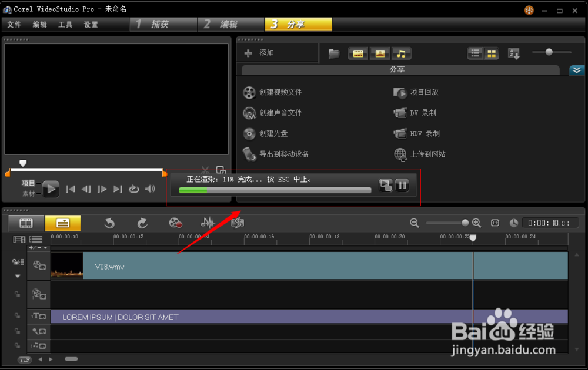Open add/remove chapter point dropdown
Viewport: 588px width, 370px height.
click(38, 248)
